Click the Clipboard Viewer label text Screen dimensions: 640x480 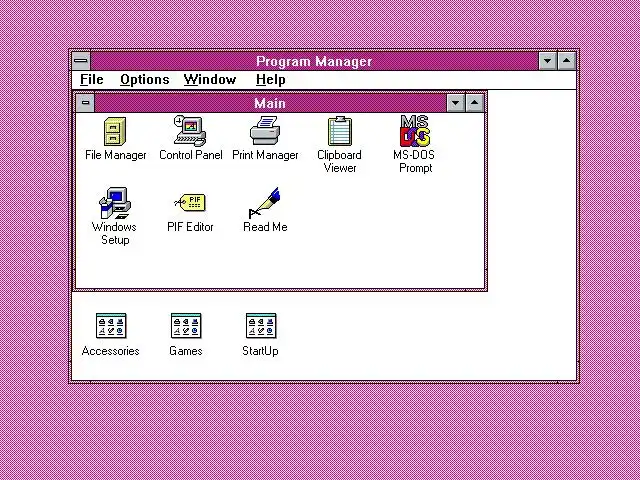(340, 161)
